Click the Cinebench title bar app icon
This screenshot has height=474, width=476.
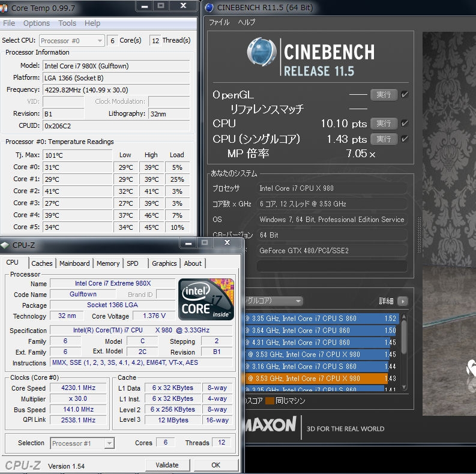[209, 8]
